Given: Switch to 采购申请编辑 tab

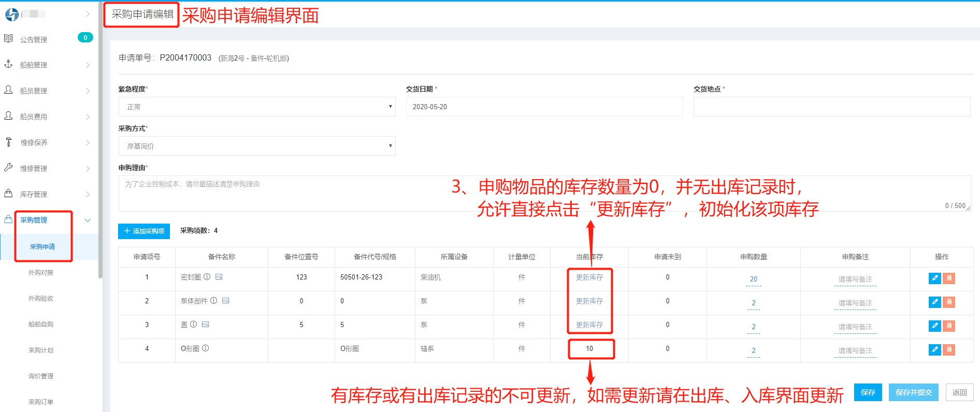Looking at the screenshot, I should pyautogui.click(x=142, y=14).
